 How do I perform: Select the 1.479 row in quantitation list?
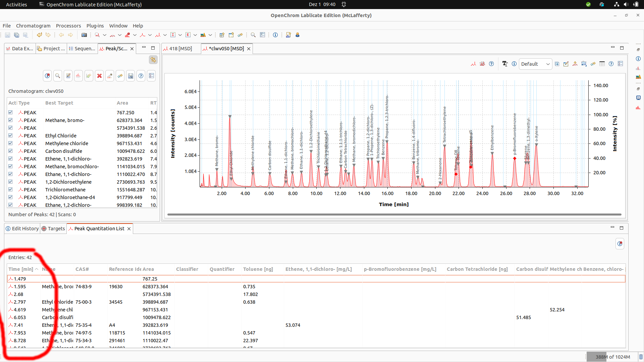[316, 279]
